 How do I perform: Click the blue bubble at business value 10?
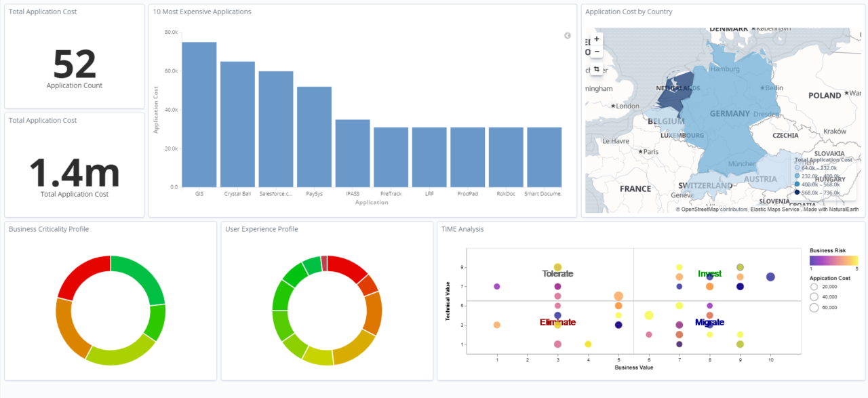coord(770,277)
